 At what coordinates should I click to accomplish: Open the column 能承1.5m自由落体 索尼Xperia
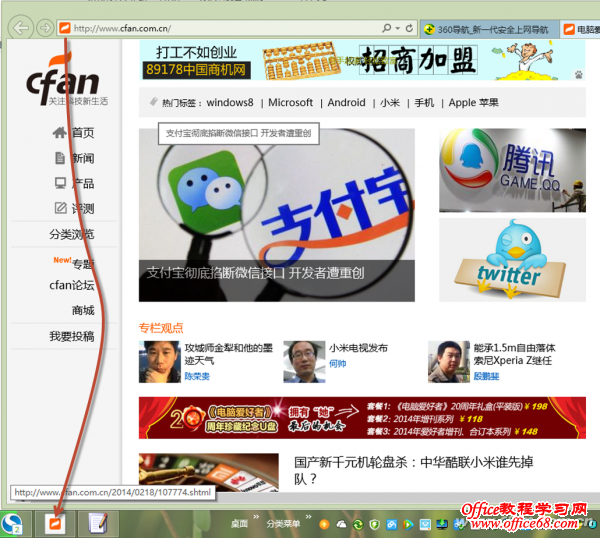514,354
